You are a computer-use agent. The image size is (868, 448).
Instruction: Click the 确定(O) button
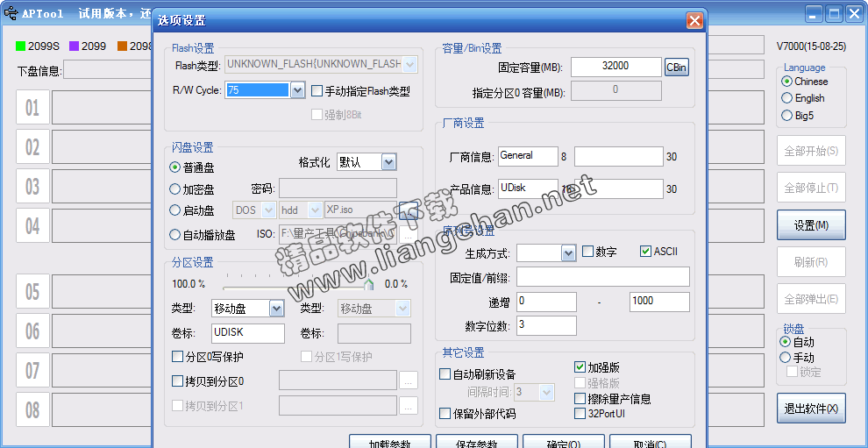coord(564,441)
